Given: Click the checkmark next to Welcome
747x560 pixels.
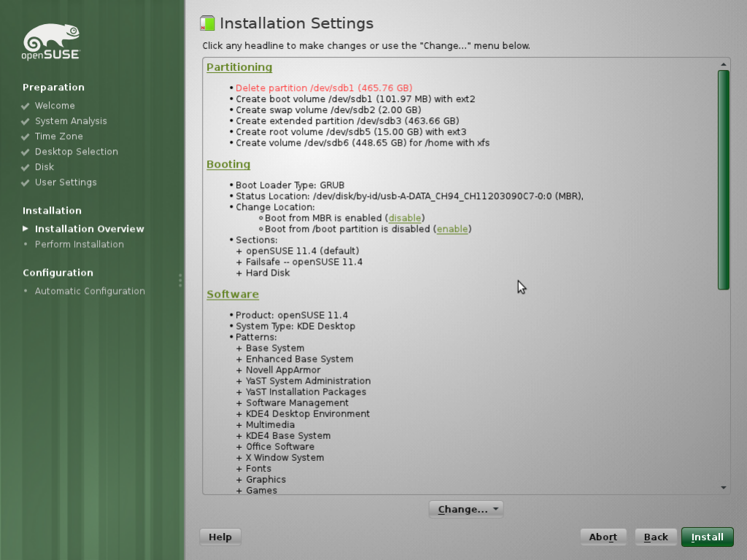Looking at the screenshot, I should [24, 106].
